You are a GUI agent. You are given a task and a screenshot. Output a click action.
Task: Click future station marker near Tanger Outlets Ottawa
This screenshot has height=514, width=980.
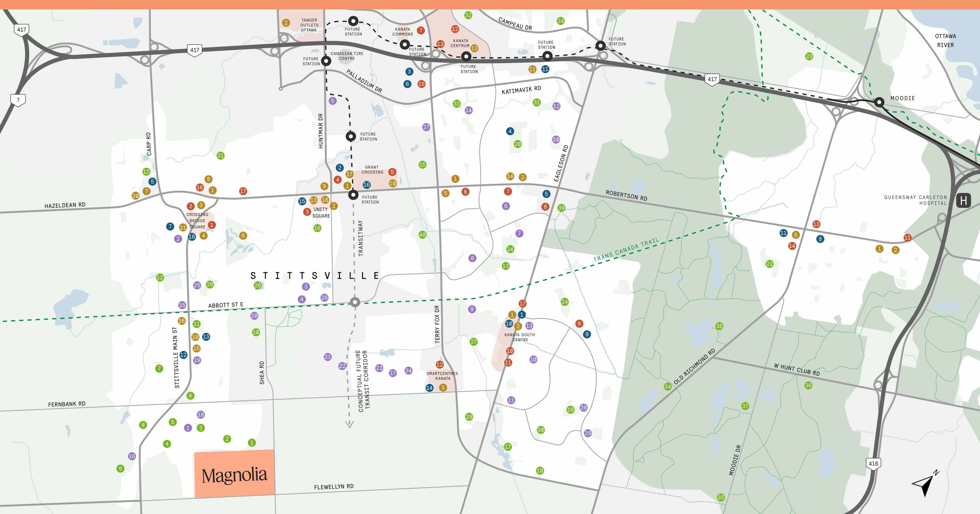[353, 20]
